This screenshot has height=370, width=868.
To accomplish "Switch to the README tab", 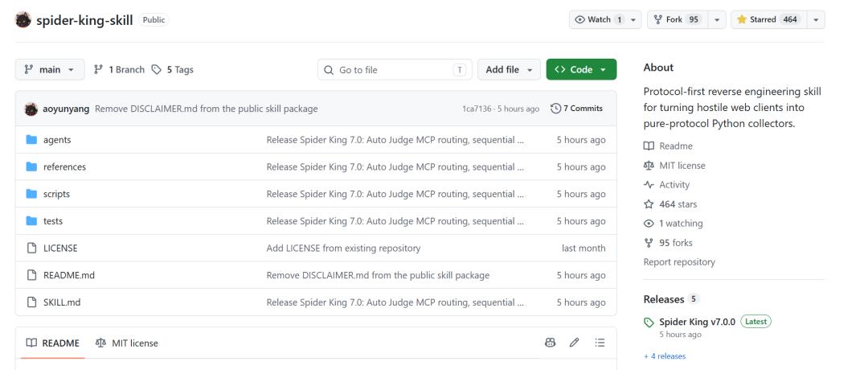I will click(53, 343).
